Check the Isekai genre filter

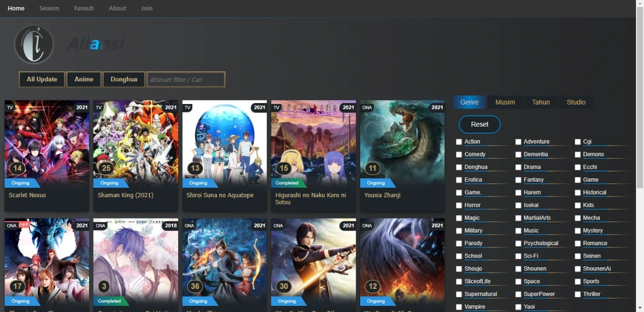click(518, 204)
